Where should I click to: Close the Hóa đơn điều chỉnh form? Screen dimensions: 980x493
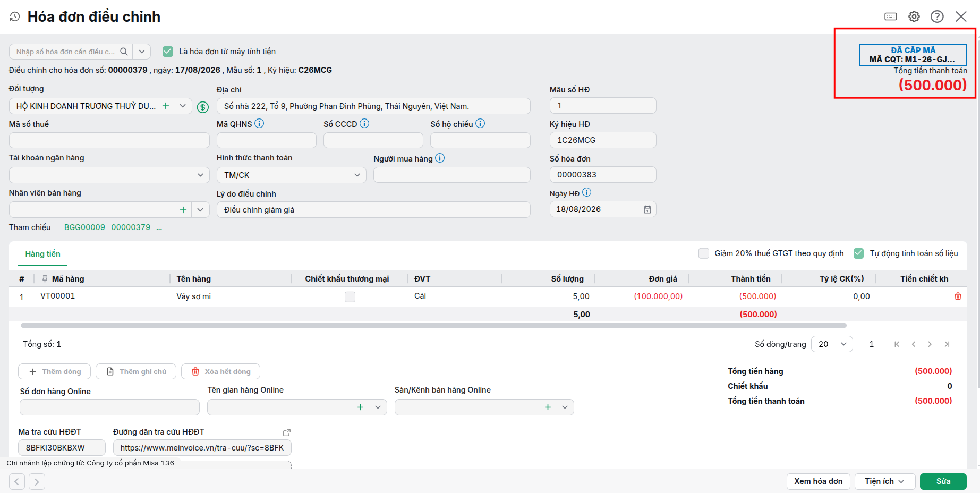(961, 16)
